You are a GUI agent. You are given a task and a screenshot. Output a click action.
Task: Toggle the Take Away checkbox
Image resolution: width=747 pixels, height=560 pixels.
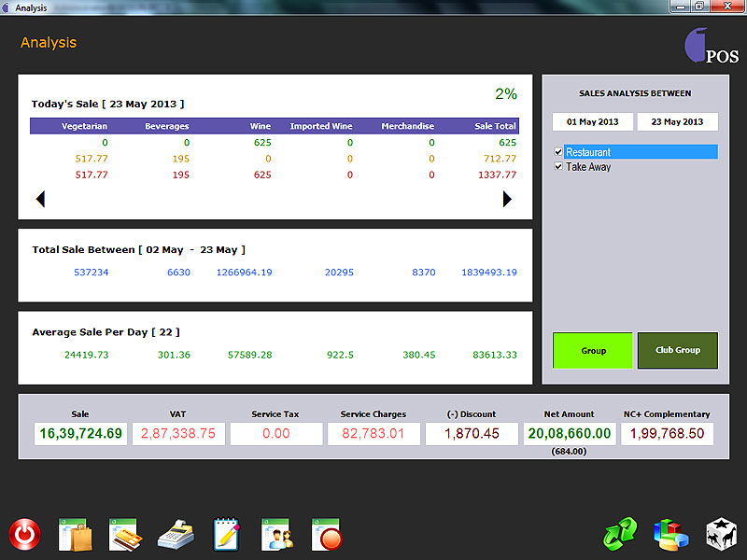[558, 167]
